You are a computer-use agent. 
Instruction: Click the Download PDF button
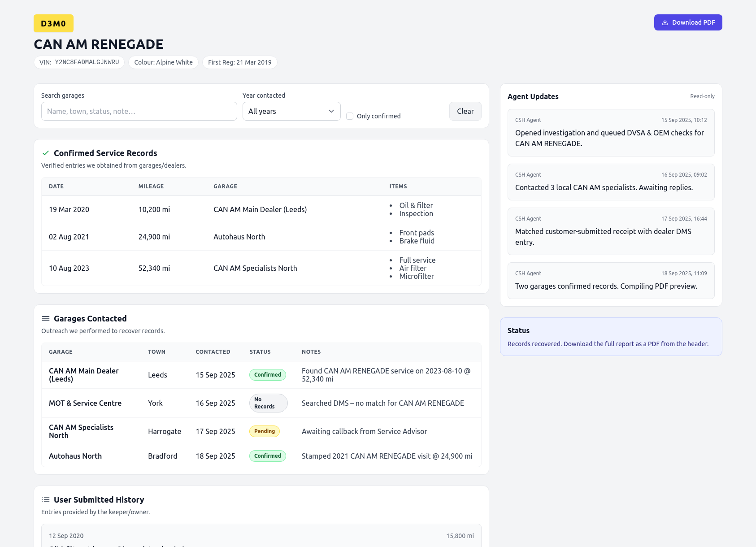[x=688, y=22]
